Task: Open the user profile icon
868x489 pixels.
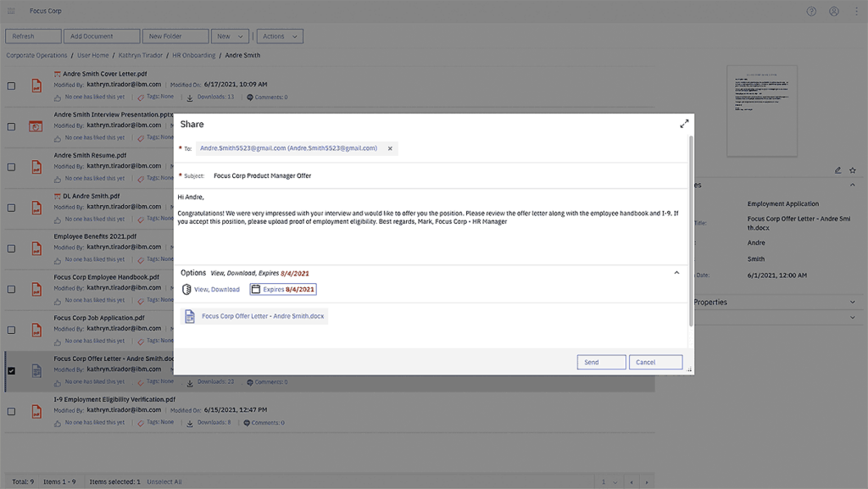Action: pos(834,11)
